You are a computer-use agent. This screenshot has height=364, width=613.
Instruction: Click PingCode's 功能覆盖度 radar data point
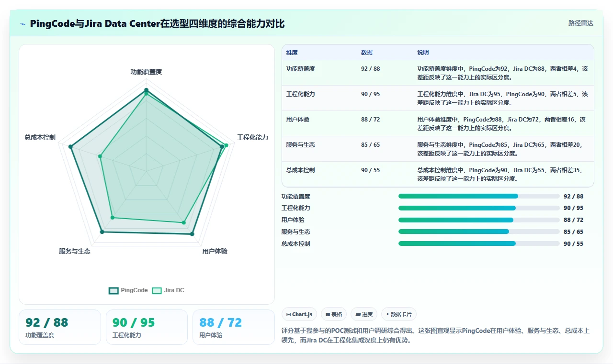click(x=147, y=90)
